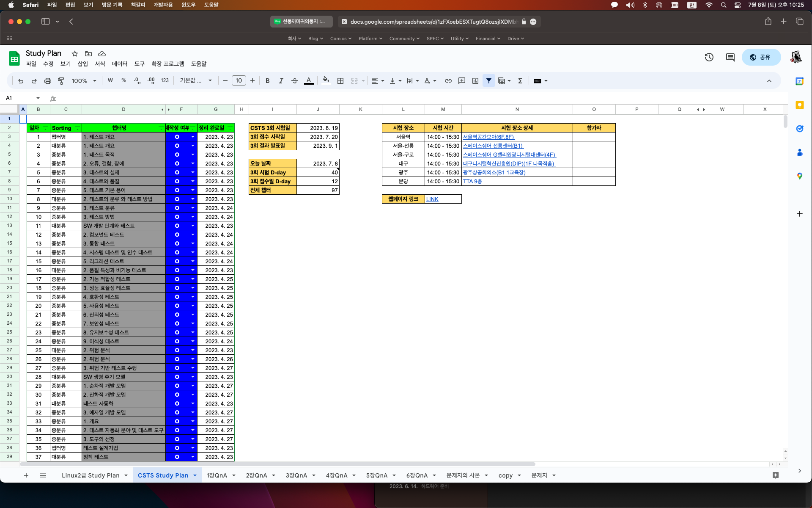Toggle italic formatting
The width and height of the screenshot is (812, 508).
281,81
